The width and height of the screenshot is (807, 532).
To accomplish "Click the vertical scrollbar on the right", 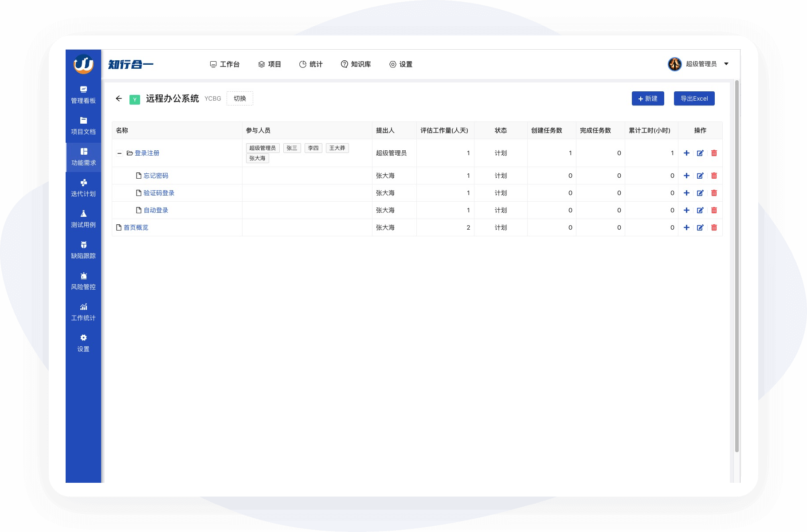I will pos(736,266).
